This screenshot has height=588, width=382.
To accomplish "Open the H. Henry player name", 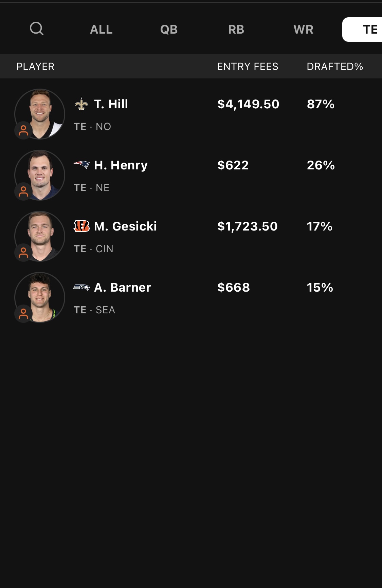I will [121, 165].
